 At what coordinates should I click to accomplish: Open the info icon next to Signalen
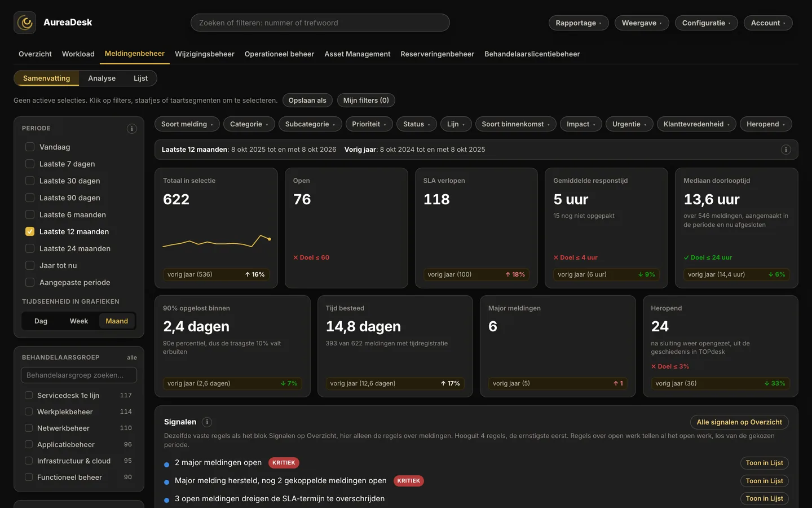pos(207,422)
